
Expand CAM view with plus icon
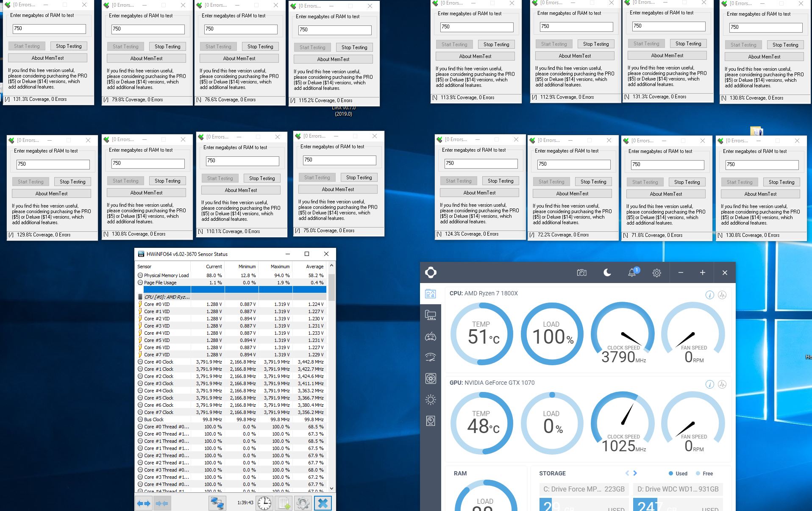point(702,272)
